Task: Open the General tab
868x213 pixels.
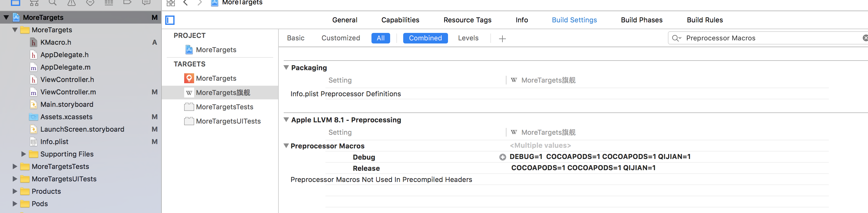Action: (x=344, y=20)
